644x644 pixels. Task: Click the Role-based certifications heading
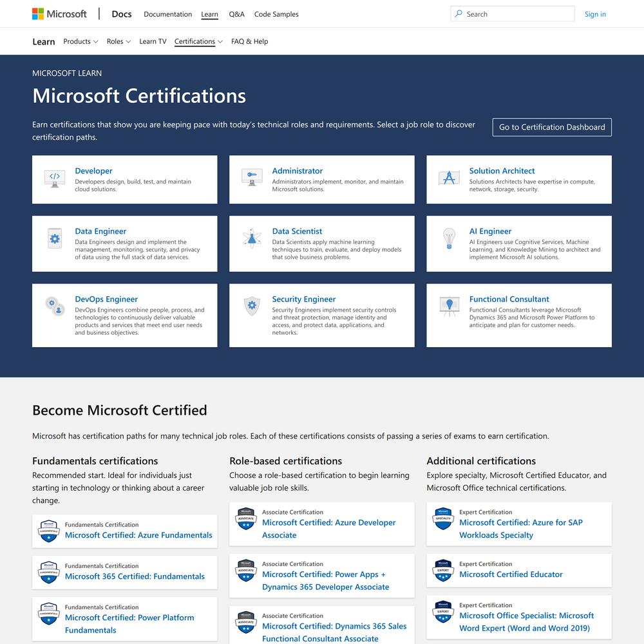pyautogui.click(x=285, y=461)
